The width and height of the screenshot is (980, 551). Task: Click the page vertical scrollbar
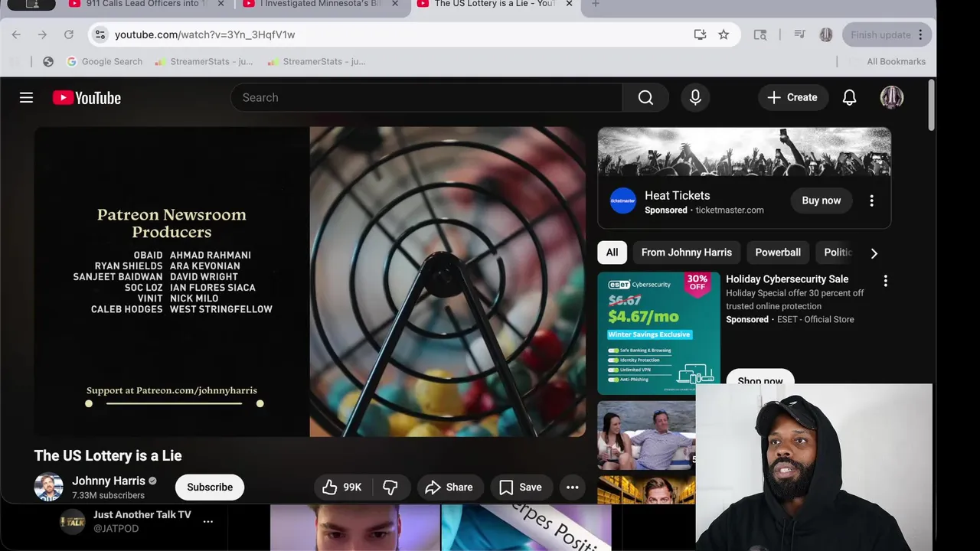tap(931, 105)
